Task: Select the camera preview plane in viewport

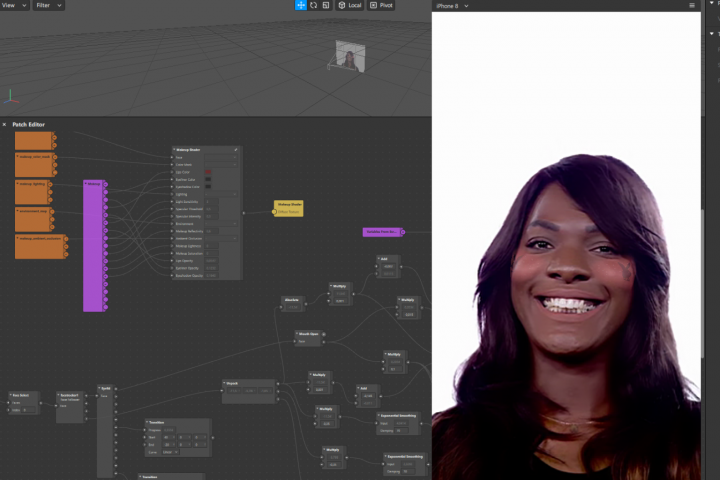Action: tap(350, 56)
